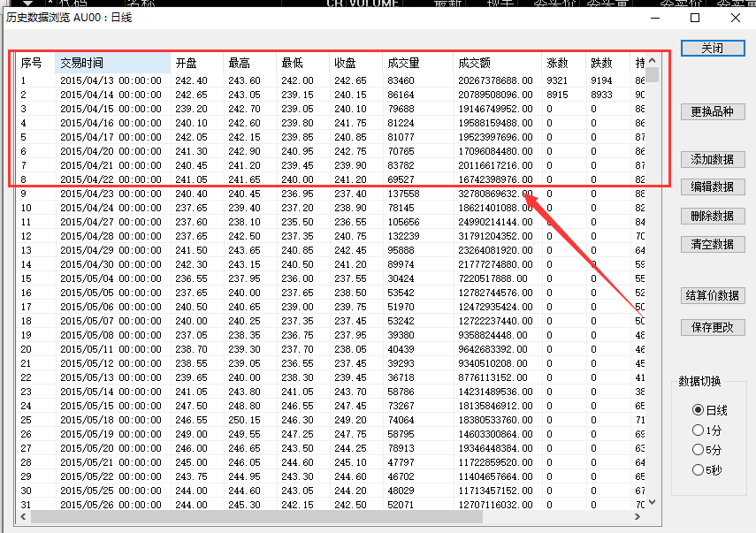Click the 8933 cell in 跌数 column
Screen dimensions: 756x533
pyautogui.click(x=601, y=95)
